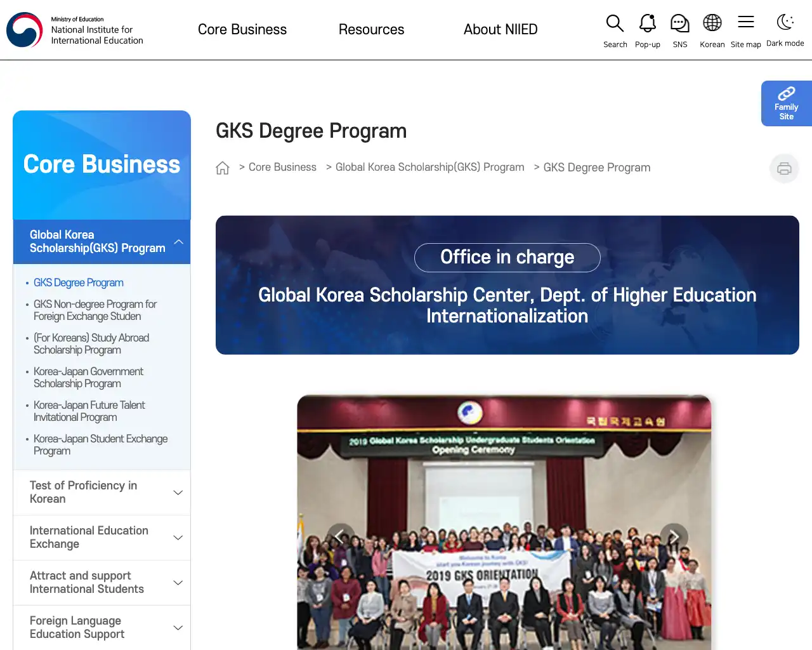The width and height of the screenshot is (812, 650).
Task: Click the NIIED logo in the header
Action: pos(75,30)
